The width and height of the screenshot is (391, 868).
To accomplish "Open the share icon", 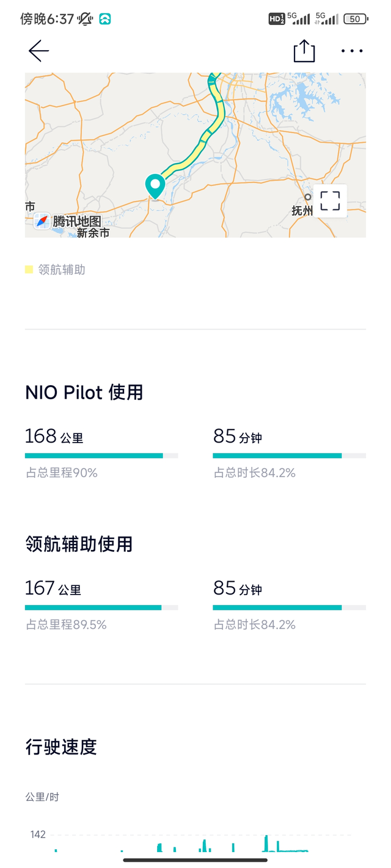I will [304, 51].
